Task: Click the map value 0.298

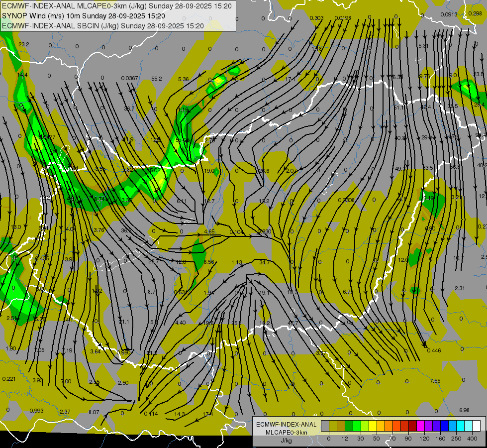Action: 475,13
